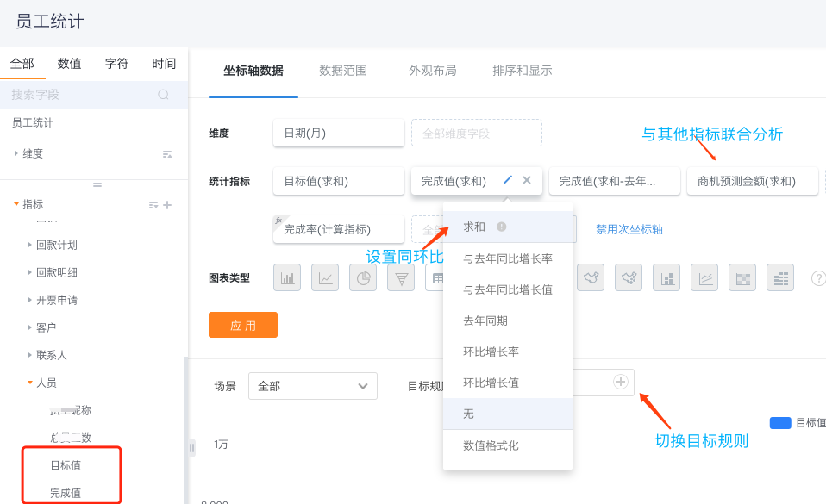Select the bar chart type icon
The width and height of the screenshot is (826, 504).
(287, 277)
